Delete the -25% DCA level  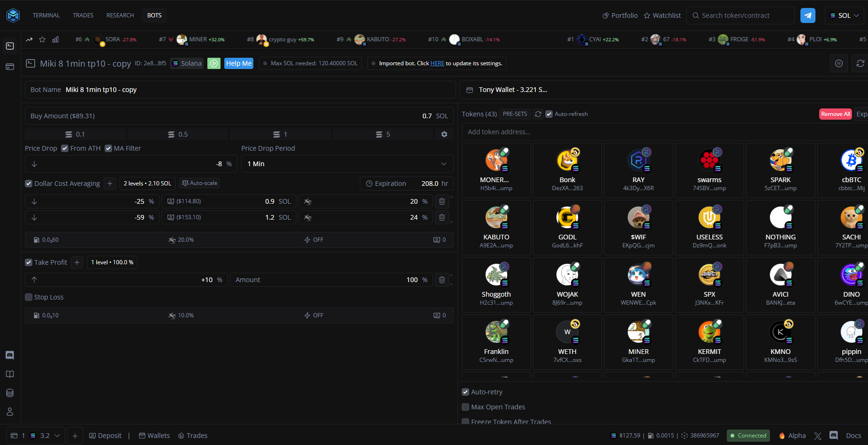pyautogui.click(x=442, y=201)
